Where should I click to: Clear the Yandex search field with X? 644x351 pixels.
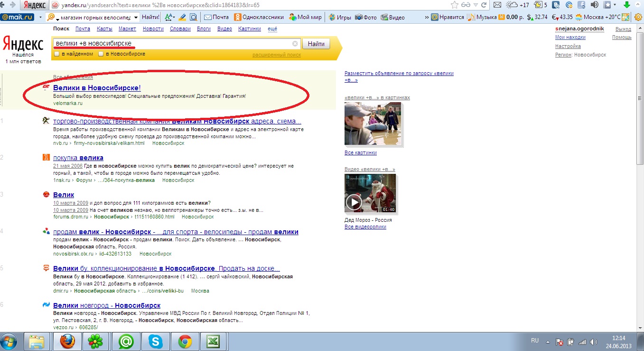(295, 44)
